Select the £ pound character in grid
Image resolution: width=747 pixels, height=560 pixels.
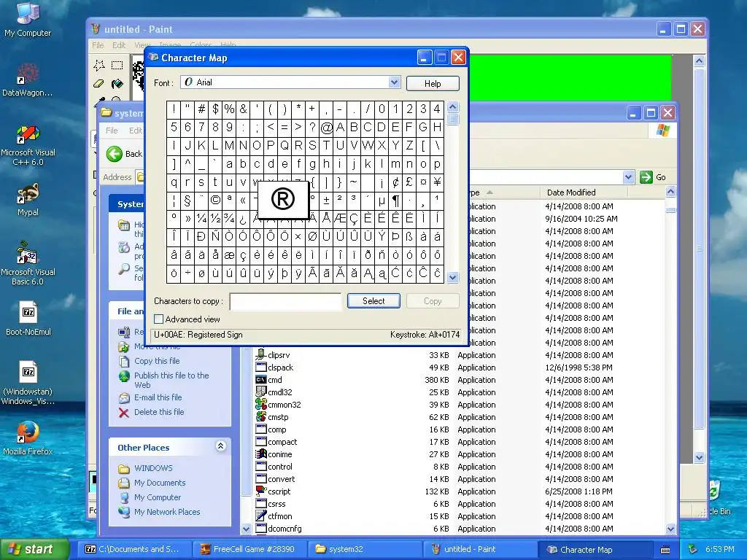pyautogui.click(x=409, y=182)
